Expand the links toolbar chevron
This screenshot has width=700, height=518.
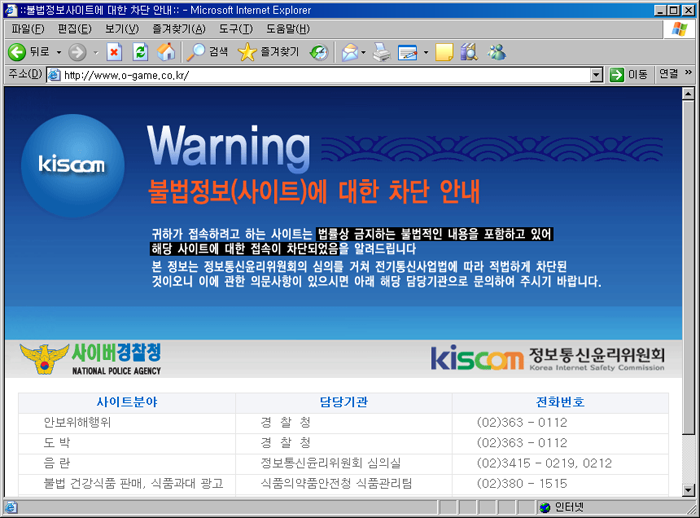(x=688, y=72)
